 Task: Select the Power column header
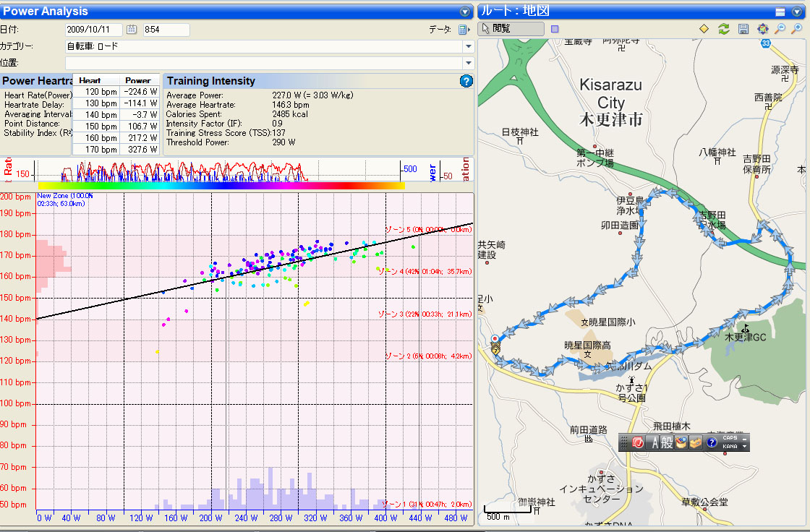click(138, 80)
